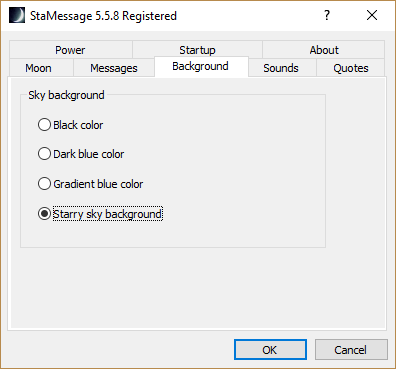Screen dimensions: 396x369
Task: Click the 'Sky background' group label
Action: coord(66,95)
